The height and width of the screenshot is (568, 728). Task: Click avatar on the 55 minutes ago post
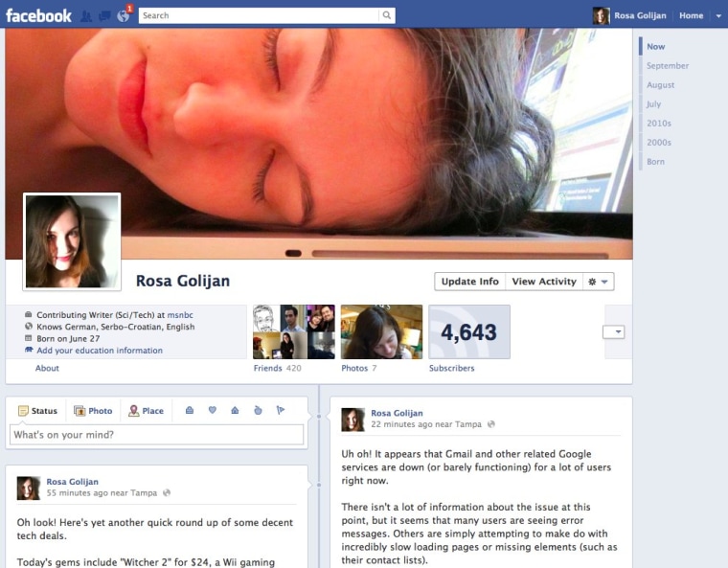click(29, 488)
